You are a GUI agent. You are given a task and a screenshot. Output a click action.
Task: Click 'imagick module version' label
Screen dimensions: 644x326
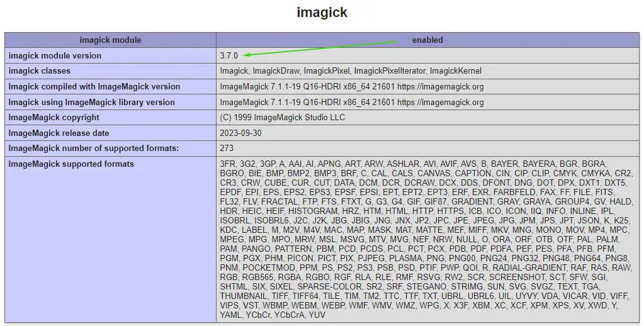pyautogui.click(x=55, y=55)
